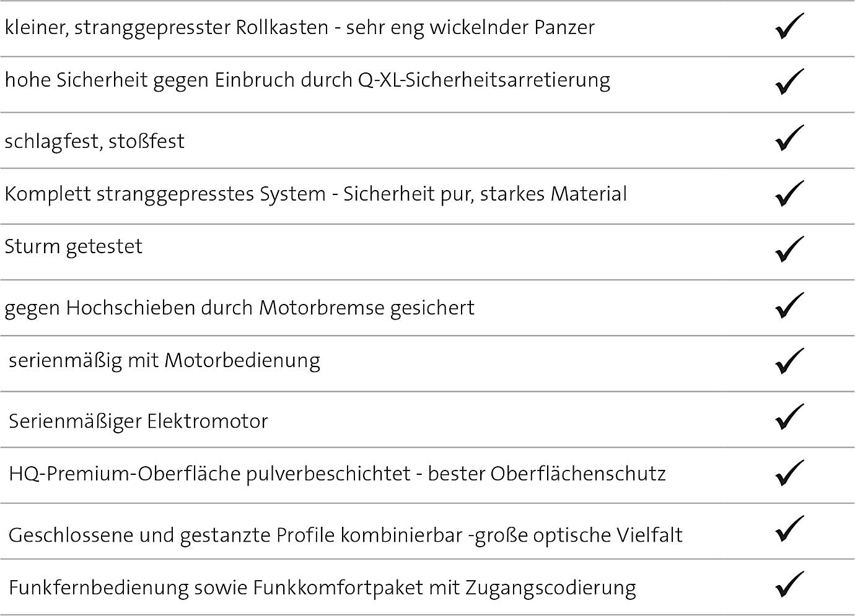Click checkmark for 'Geschlossene und gestanzte Profile'

pyautogui.click(x=789, y=528)
